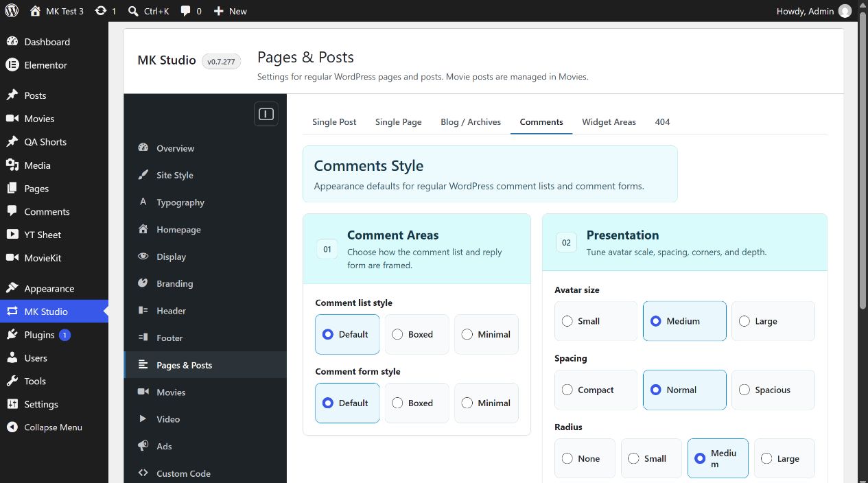The image size is (868, 483).
Task: Click the Appearance brush icon
Action: [12, 288]
